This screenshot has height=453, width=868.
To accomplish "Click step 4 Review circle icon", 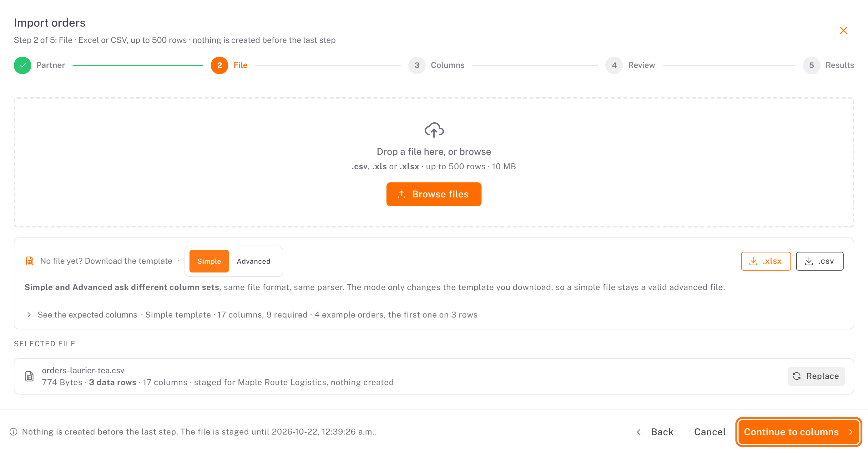I will 614,65.
